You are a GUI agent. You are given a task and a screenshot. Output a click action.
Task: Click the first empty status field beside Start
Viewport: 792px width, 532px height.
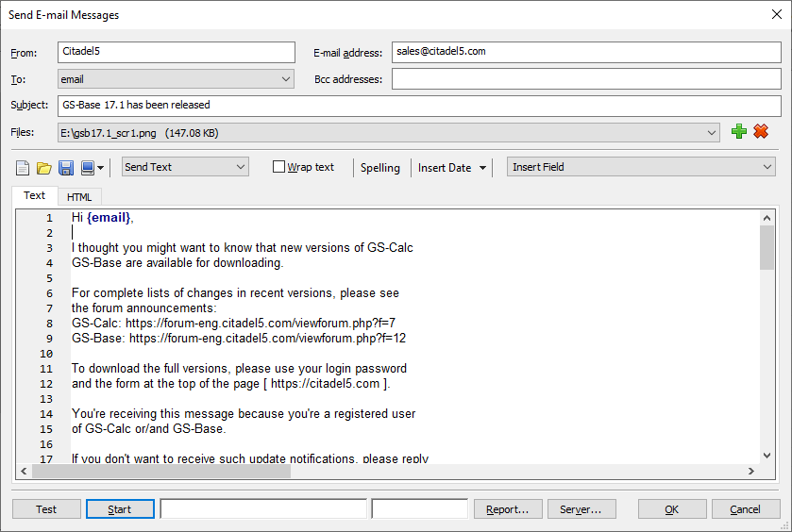click(x=263, y=508)
